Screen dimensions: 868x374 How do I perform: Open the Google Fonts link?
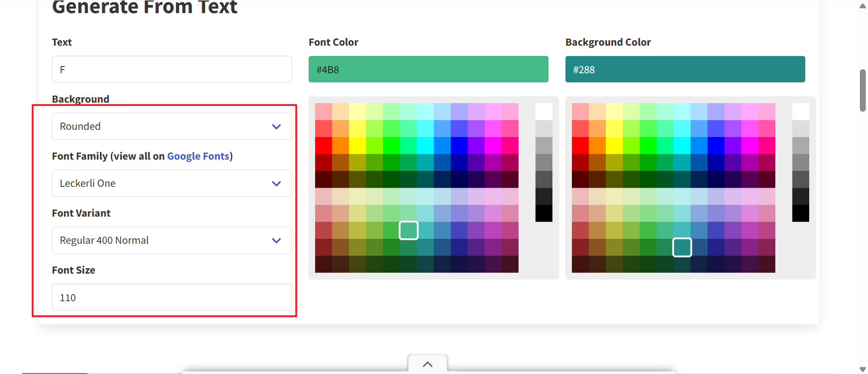point(198,156)
